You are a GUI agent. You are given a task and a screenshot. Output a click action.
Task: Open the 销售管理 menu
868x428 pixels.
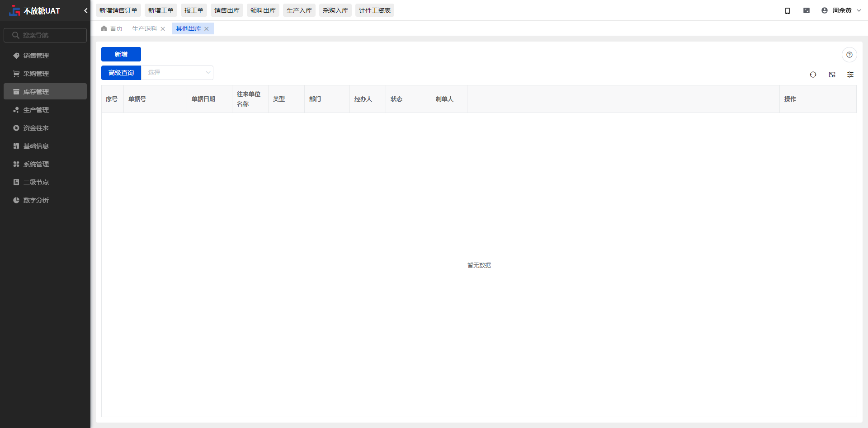[45, 56]
